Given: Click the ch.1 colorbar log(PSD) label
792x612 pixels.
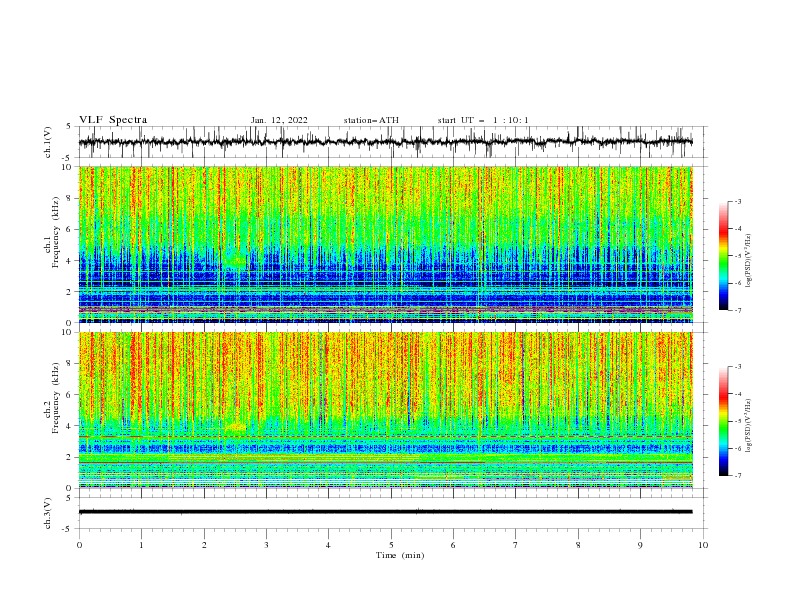Looking at the screenshot, I should [748, 261].
